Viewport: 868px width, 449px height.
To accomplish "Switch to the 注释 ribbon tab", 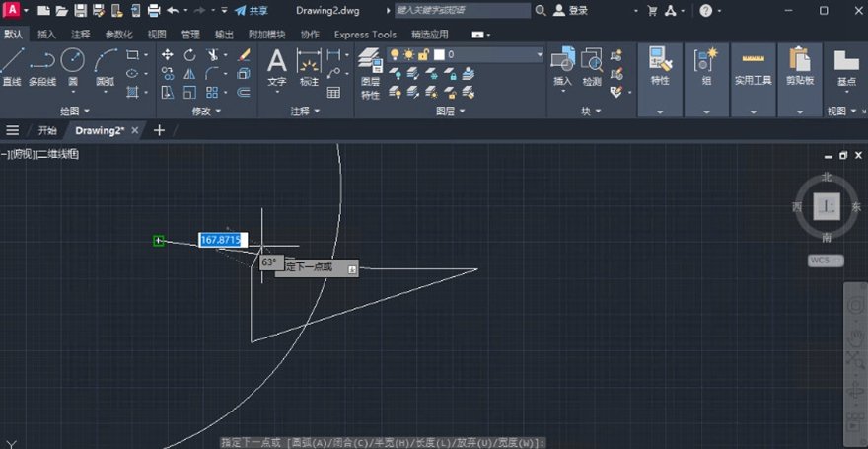I will 80,35.
